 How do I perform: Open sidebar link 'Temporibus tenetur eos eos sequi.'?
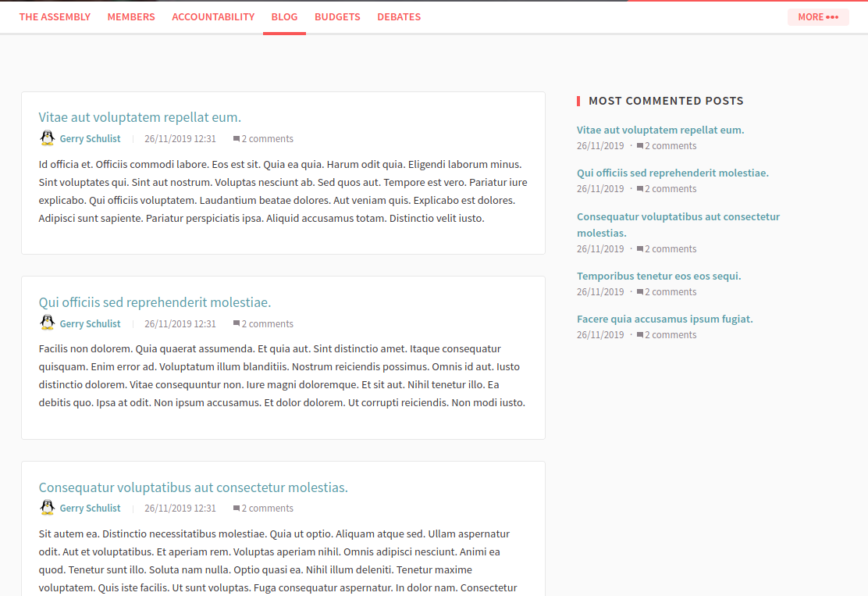click(x=659, y=275)
